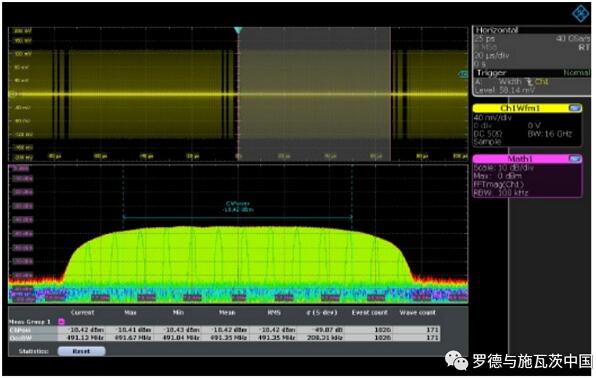Click the trigger edge symbol beside Ch1
The height and width of the screenshot is (378, 596).
click(x=529, y=82)
